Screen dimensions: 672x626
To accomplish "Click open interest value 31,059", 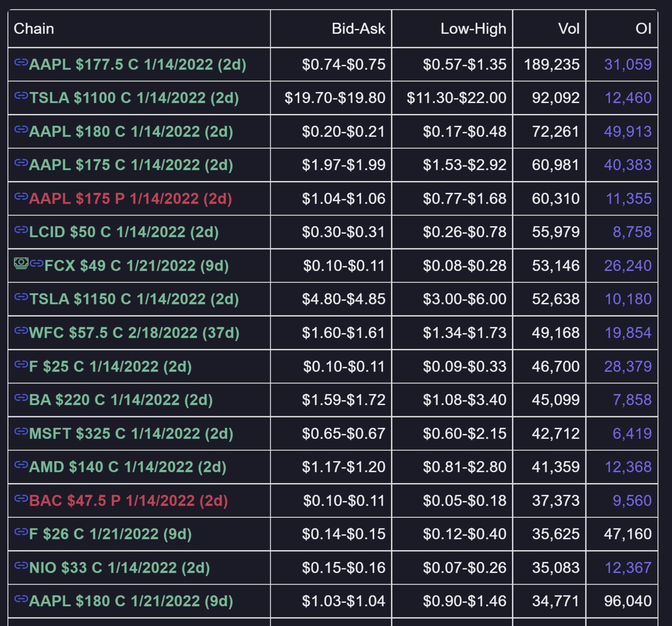I will point(628,65).
